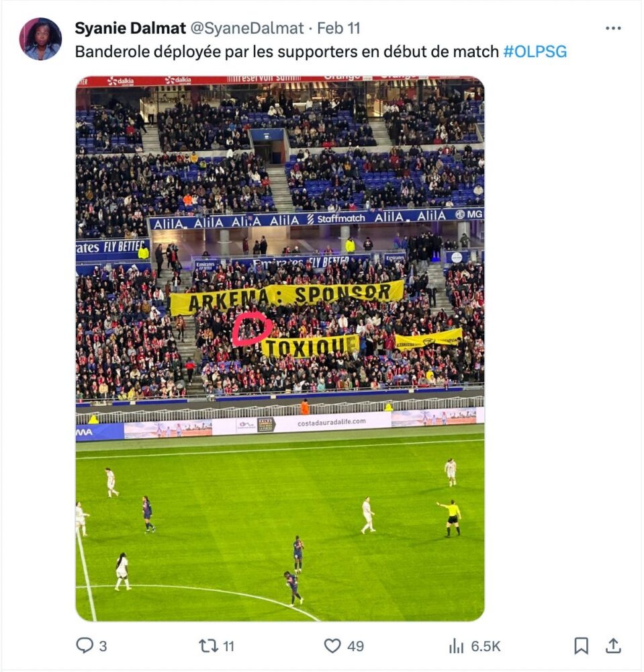
Task: Click the ARKEMA SPONSOR banner in photo
Action: click(x=287, y=298)
